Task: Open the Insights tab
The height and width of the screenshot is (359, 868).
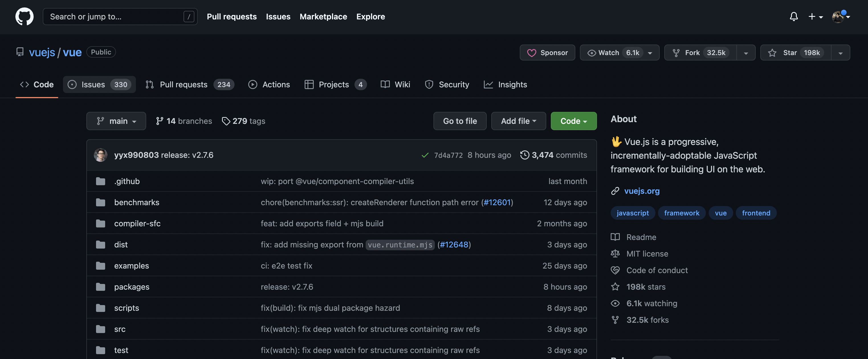Action: 505,84
